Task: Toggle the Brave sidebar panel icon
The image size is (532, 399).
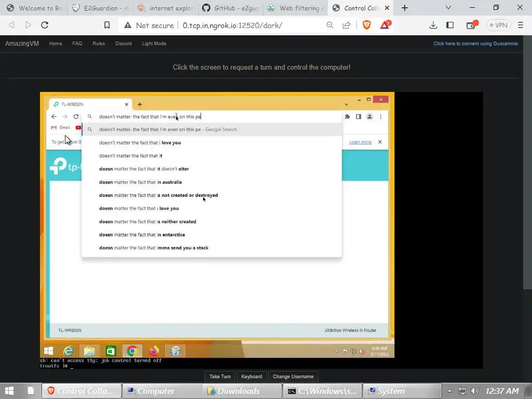Action: (450, 25)
